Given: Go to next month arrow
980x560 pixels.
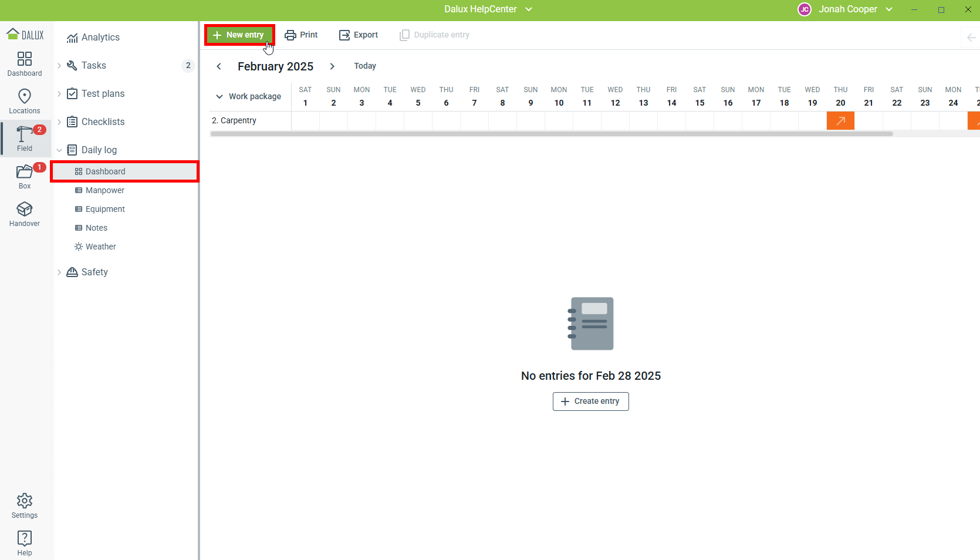Looking at the screenshot, I should tap(332, 66).
